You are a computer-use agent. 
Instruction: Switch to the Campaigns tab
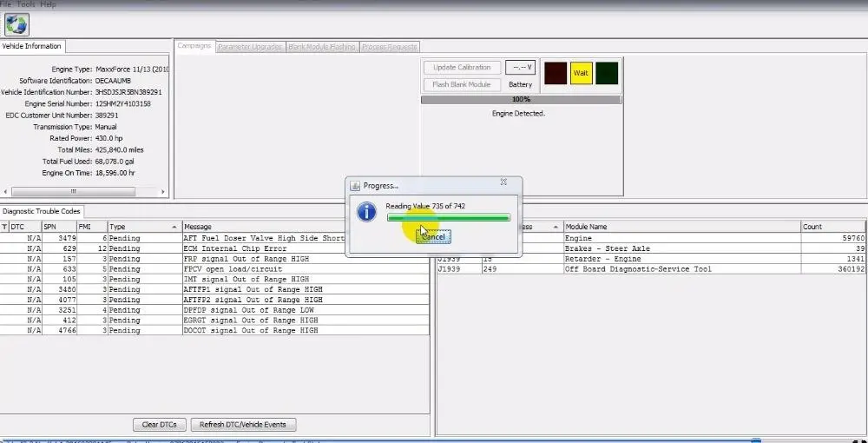194,46
